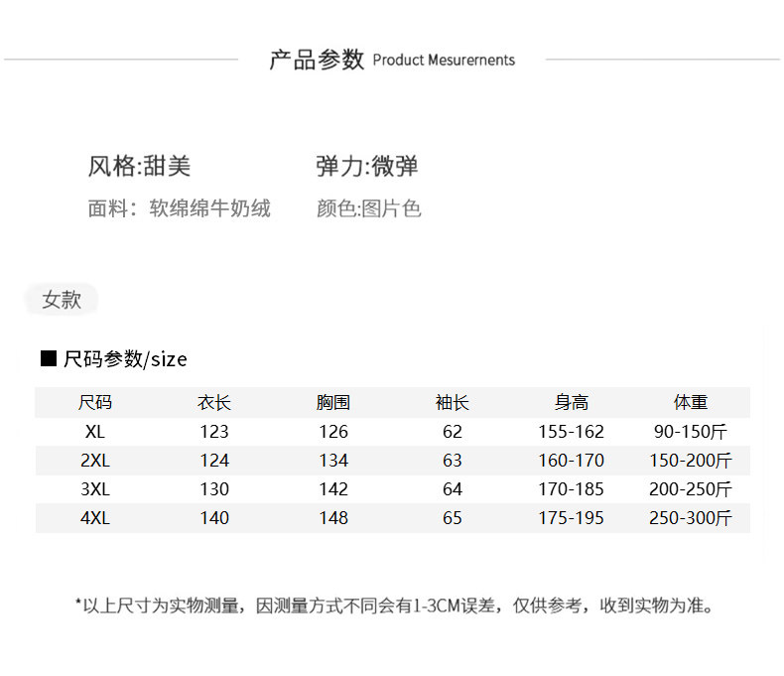Click the 尺码 column header
The height and width of the screenshot is (676, 784).
point(95,402)
